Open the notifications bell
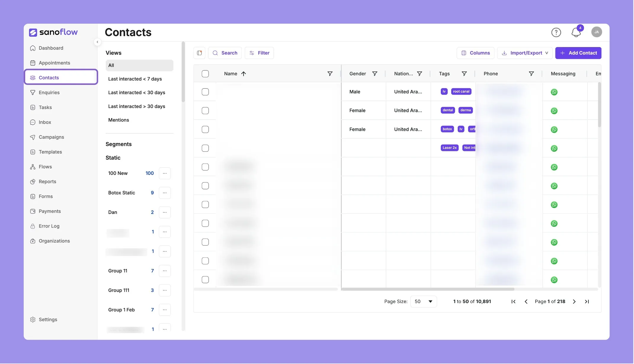This screenshot has width=634, height=364. [576, 32]
